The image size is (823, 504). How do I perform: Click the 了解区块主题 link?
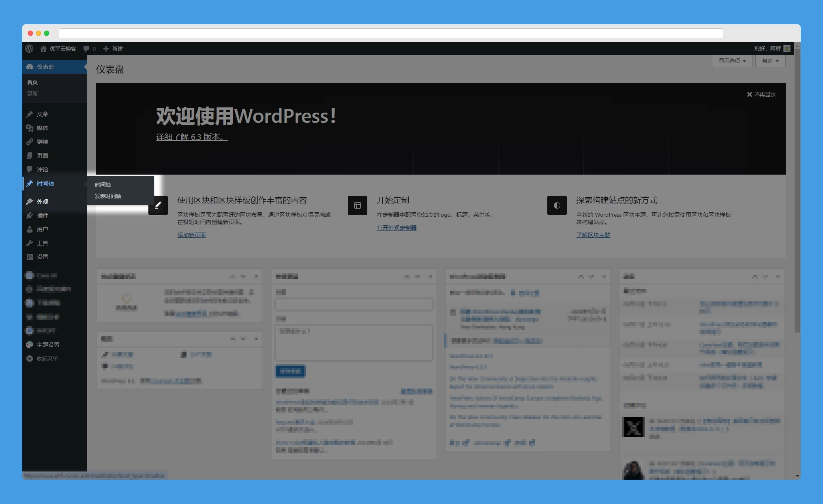(593, 235)
